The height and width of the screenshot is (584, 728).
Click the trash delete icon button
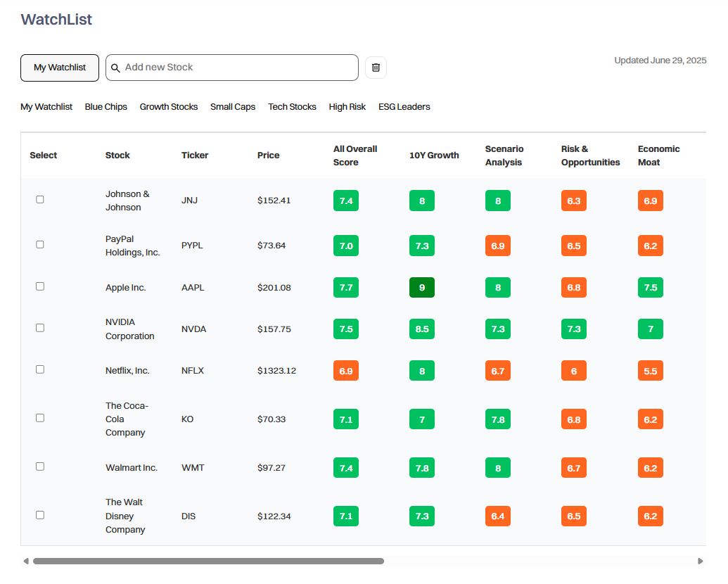[x=376, y=68]
